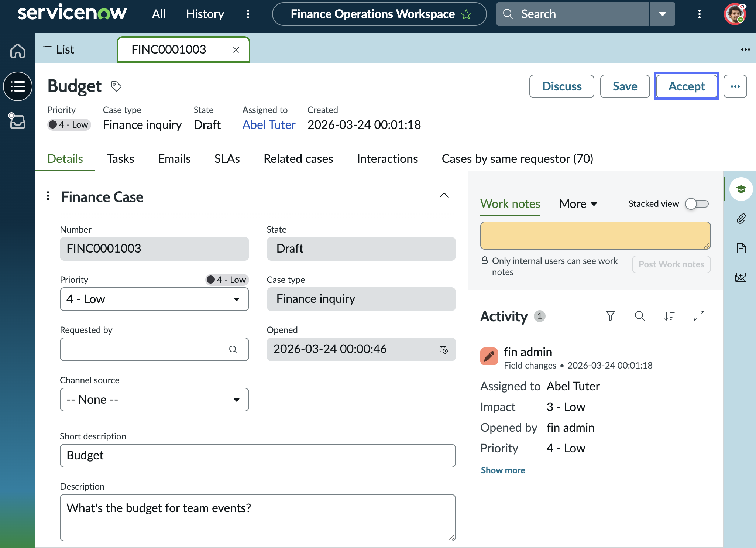This screenshot has width=756, height=548.
Task: Expand the More dropdown beside Work notes
Action: [578, 204]
